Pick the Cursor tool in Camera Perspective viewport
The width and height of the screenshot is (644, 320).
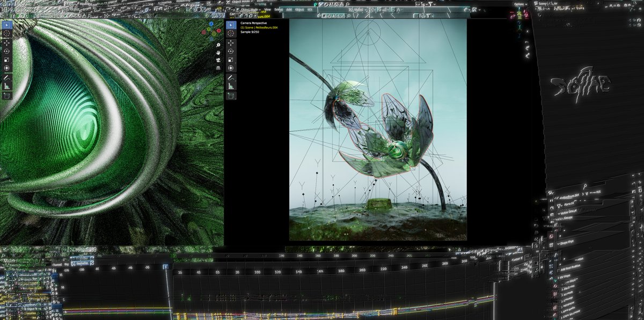point(231,33)
